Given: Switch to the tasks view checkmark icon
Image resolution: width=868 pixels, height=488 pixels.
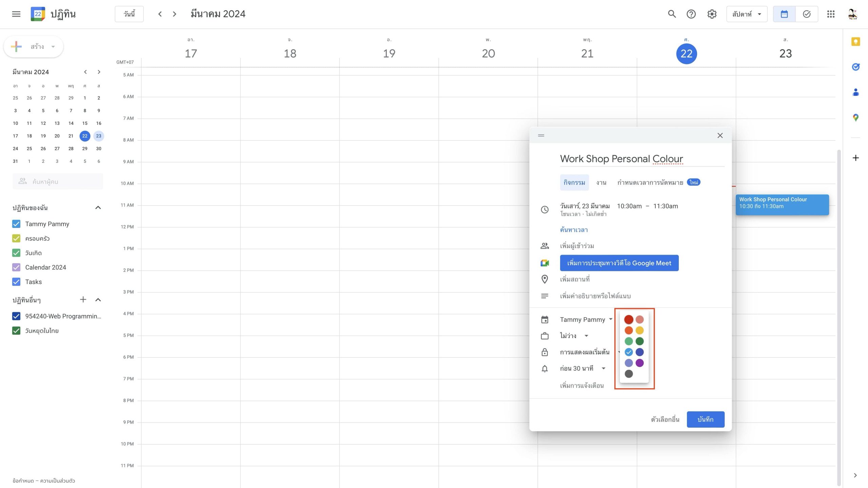Looking at the screenshot, I should click(x=807, y=14).
